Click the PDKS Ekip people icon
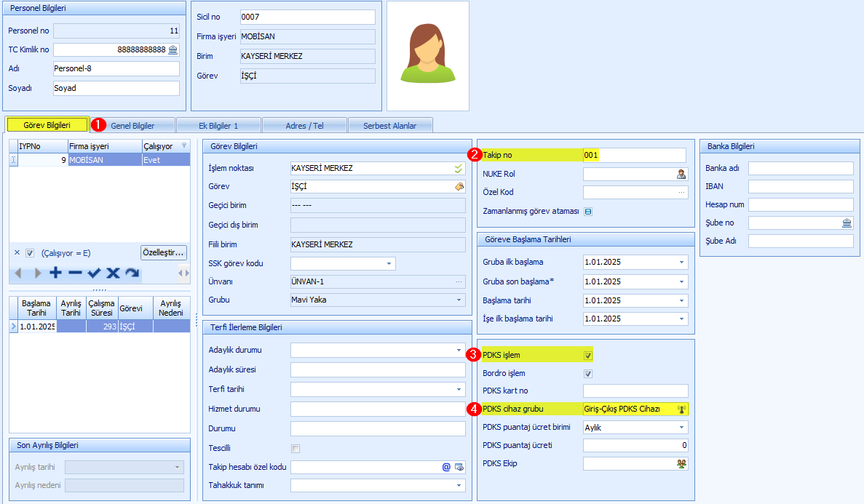The height and width of the screenshot is (504, 864). click(681, 463)
